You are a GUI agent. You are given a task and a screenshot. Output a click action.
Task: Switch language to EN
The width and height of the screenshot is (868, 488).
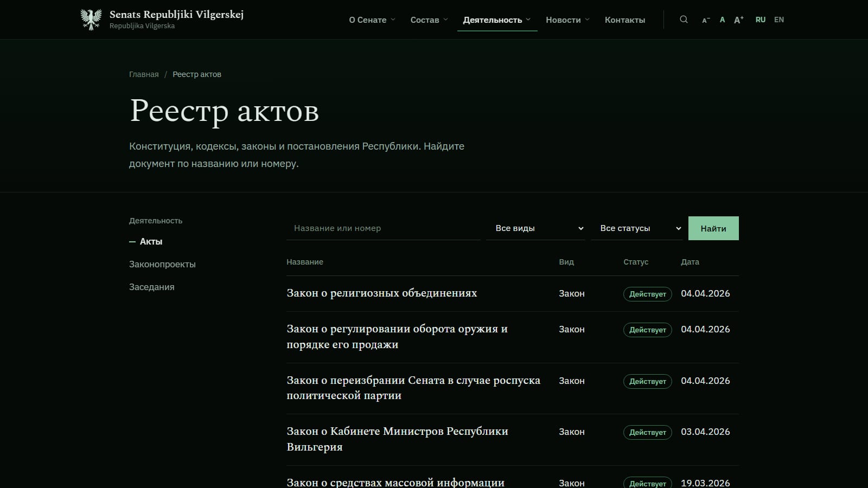(779, 20)
